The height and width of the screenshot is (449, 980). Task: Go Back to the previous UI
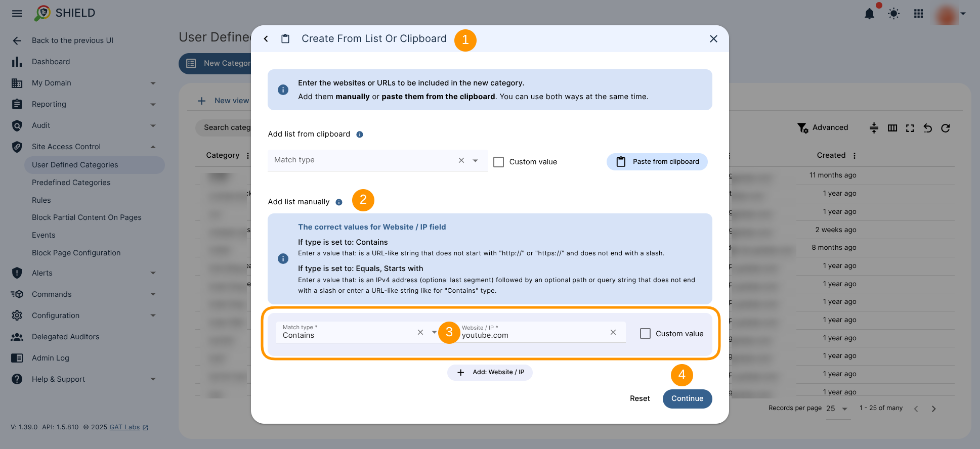72,40
